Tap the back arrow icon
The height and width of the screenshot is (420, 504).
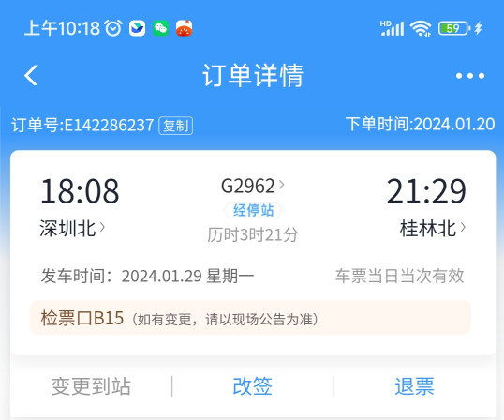coord(31,75)
